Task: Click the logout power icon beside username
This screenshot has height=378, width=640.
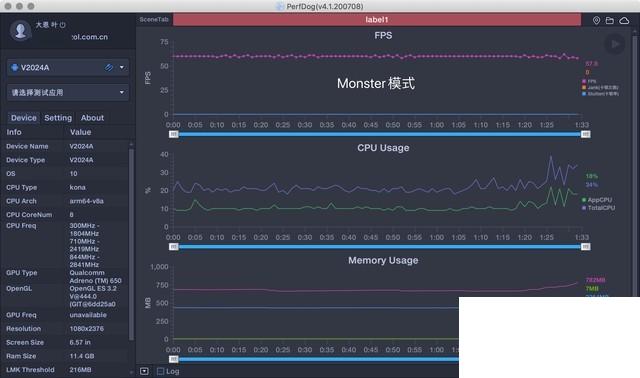Action: pyautogui.click(x=62, y=25)
